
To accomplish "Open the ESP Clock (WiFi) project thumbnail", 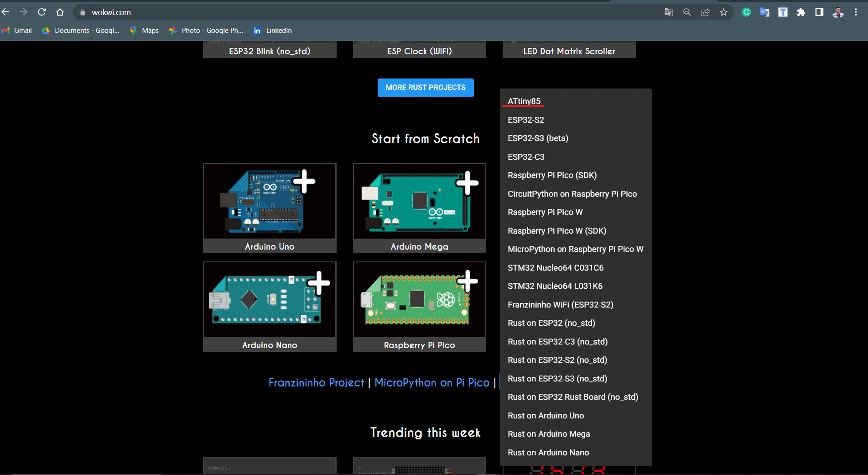I will [x=419, y=51].
